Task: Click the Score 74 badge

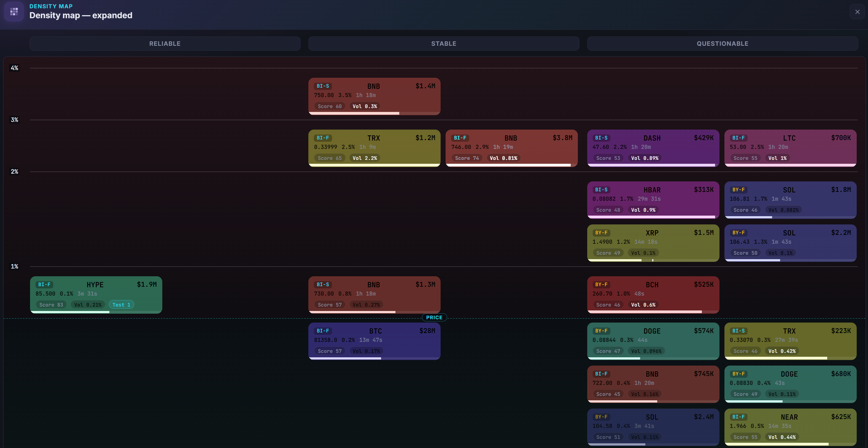Action: coord(467,158)
